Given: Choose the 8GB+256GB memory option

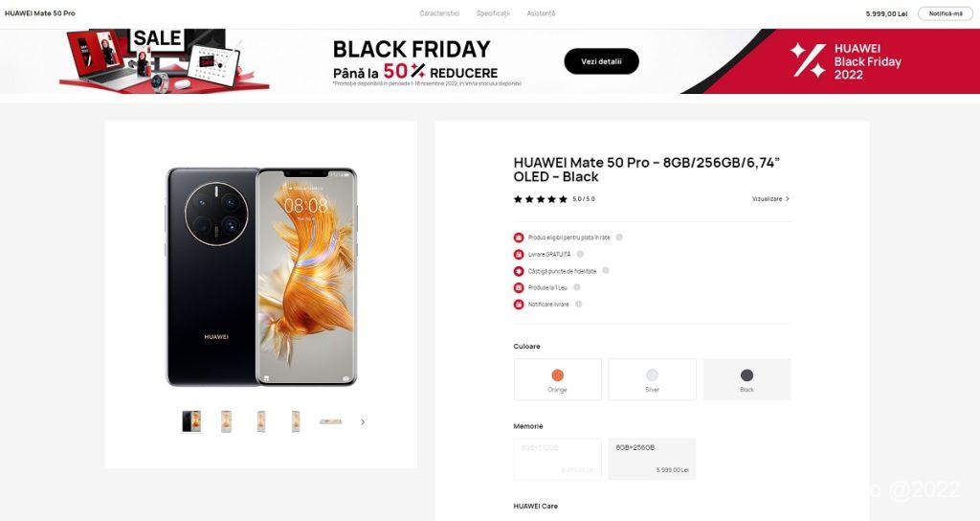Looking at the screenshot, I should [652, 459].
